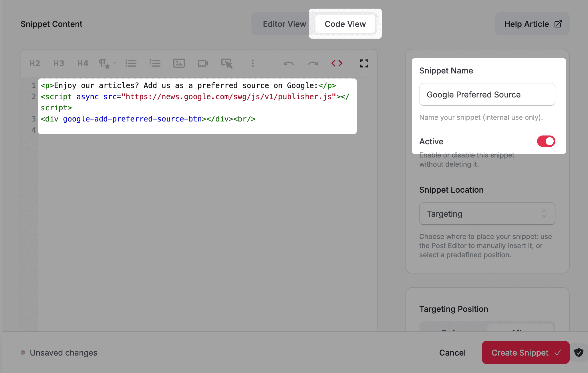Select the Code View tab
This screenshot has width=588, height=373.
tap(345, 24)
